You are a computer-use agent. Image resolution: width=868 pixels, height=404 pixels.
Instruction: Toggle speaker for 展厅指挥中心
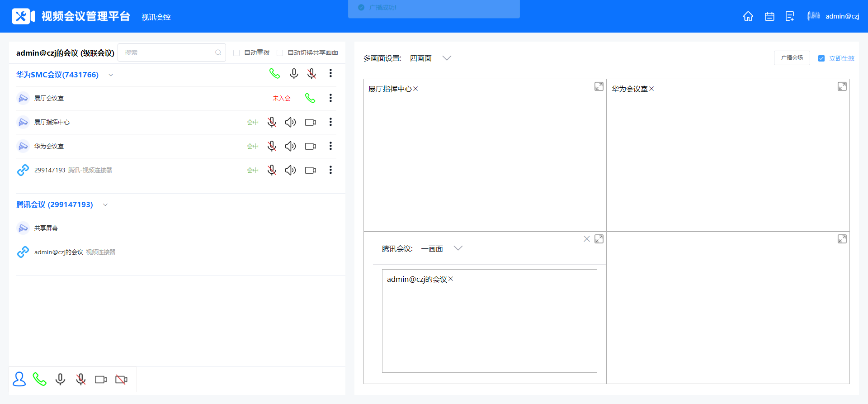point(291,122)
